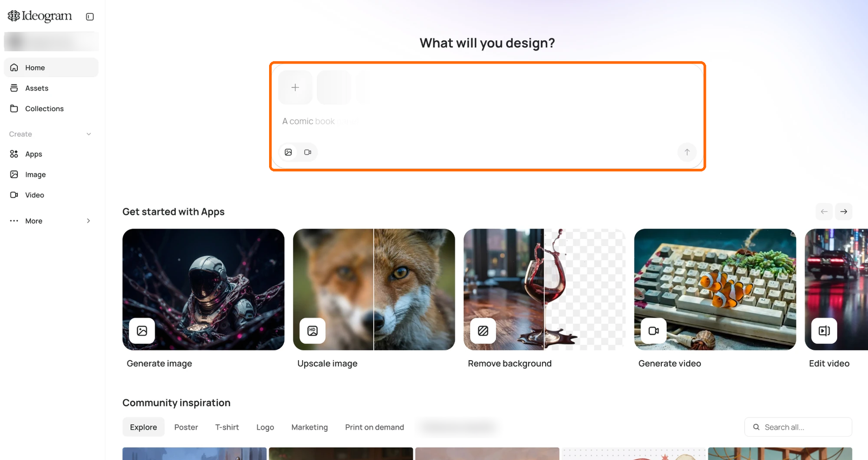Viewport: 868px width, 460px height.
Task: Collapse the sidebar panel toggle icon
Action: (90, 17)
